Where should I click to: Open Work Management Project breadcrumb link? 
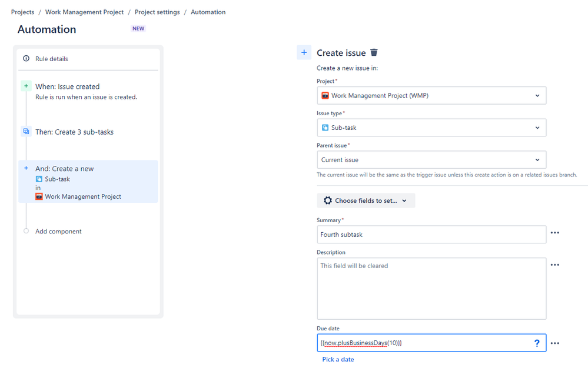click(84, 12)
